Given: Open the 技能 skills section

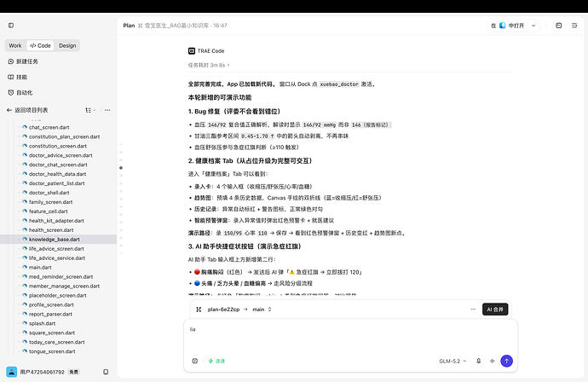Looking at the screenshot, I should pos(18,77).
